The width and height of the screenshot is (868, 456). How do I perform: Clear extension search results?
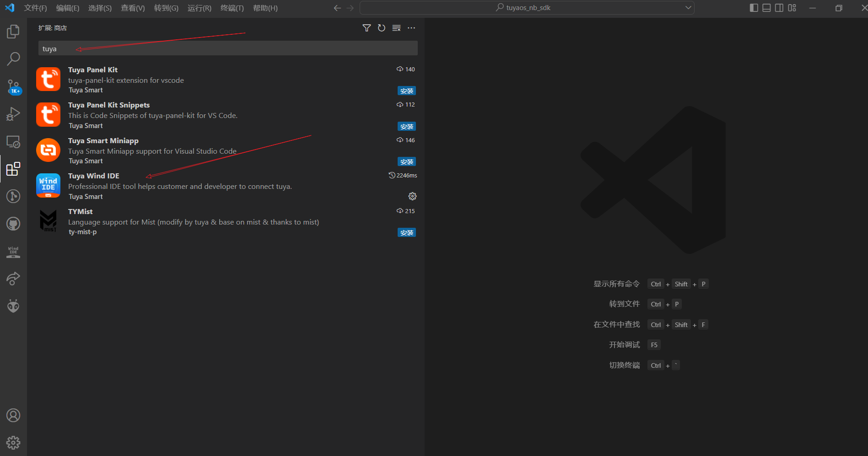397,28
